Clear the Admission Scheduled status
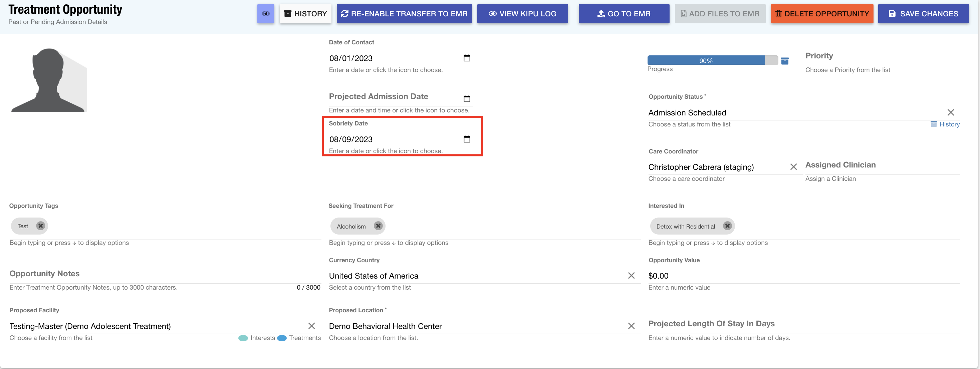The image size is (980, 369). [x=950, y=112]
